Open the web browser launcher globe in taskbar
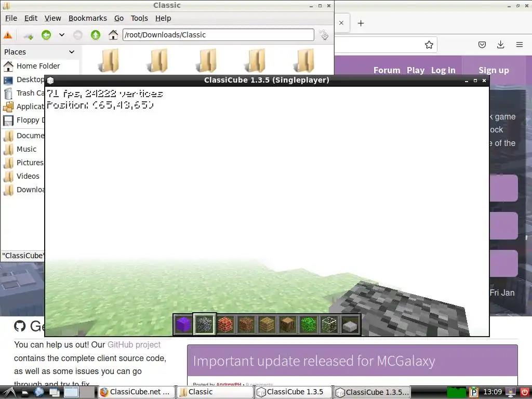This screenshot has width=532, height=399. coord(38,392)
